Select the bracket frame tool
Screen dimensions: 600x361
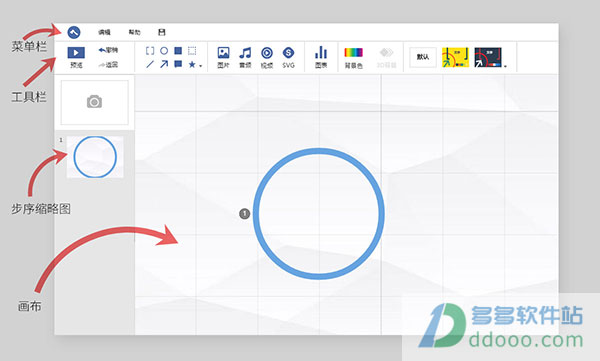coord(150,51)
